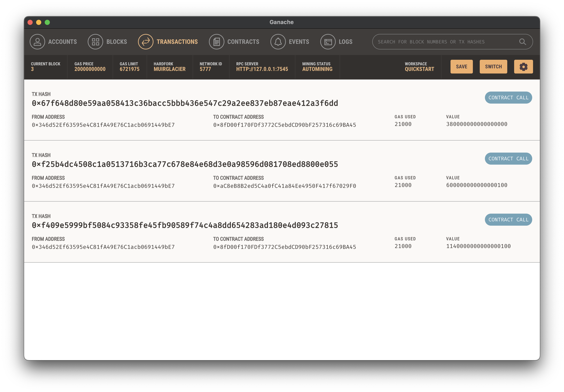Select the Transactions arrows icon
This screenshot has height=392, width=564.
coord(146,41)
